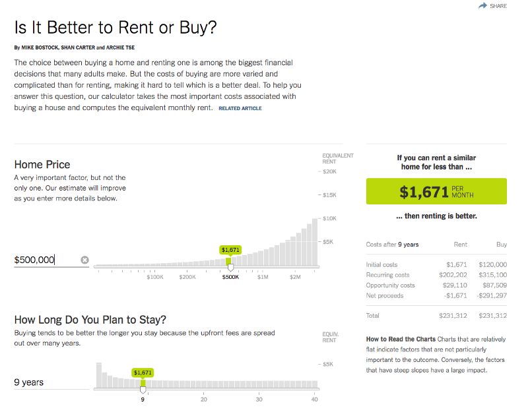Image resolution: width=528 pixels, height=420 pixels.
Task: Click the Share arrow icon
Action: click(x=482, y=6)
